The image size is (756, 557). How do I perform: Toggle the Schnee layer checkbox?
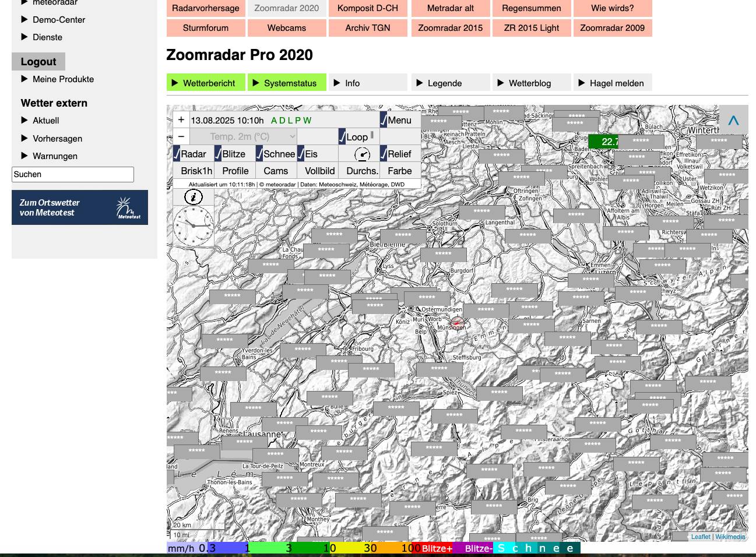click(x=259, y=154)
